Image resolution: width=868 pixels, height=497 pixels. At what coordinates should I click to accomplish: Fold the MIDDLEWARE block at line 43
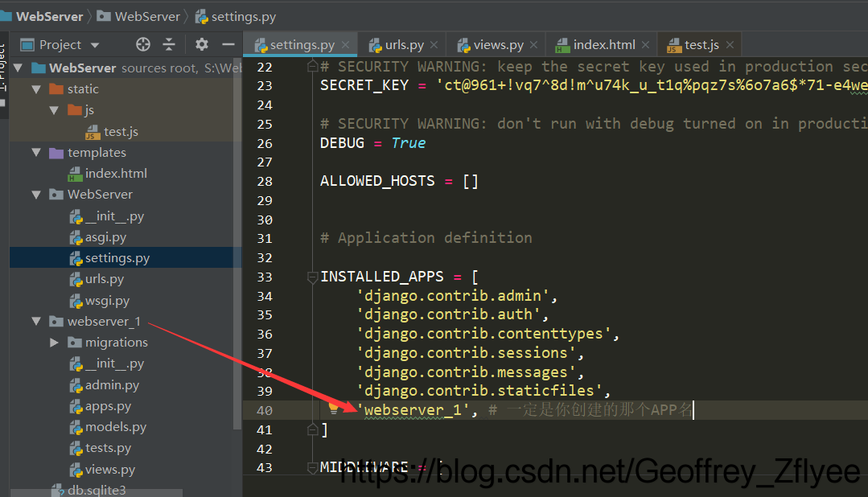point(312,468)
